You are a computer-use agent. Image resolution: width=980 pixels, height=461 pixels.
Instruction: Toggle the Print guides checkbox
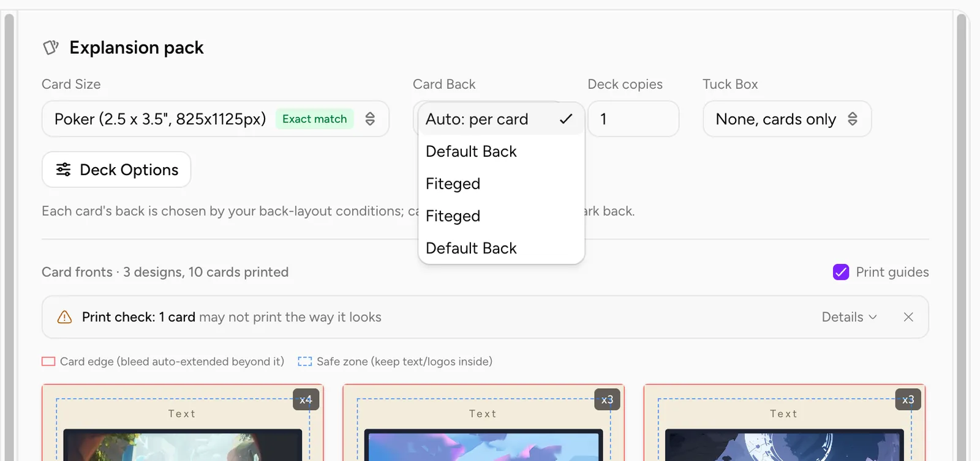point(841,272)
